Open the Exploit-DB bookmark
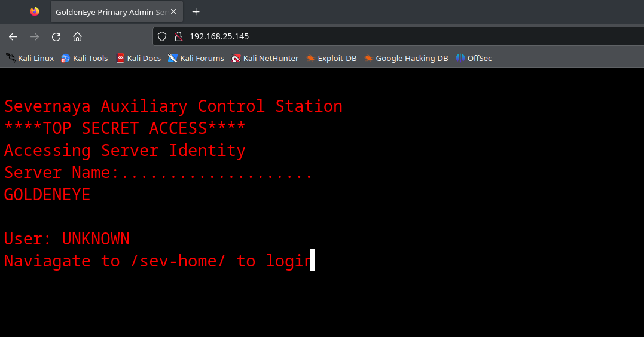 [x=331, y=59]
